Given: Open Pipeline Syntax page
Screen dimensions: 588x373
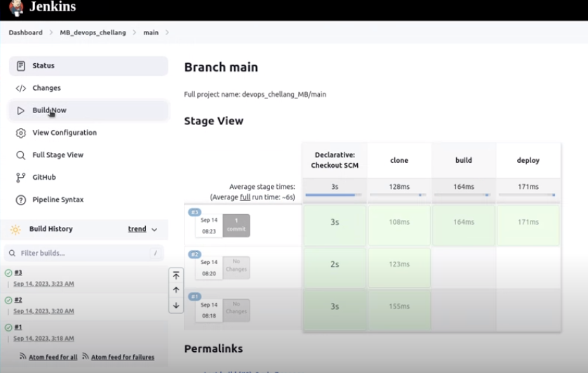Looking at the screenshot, I should (x=88, y=199).
